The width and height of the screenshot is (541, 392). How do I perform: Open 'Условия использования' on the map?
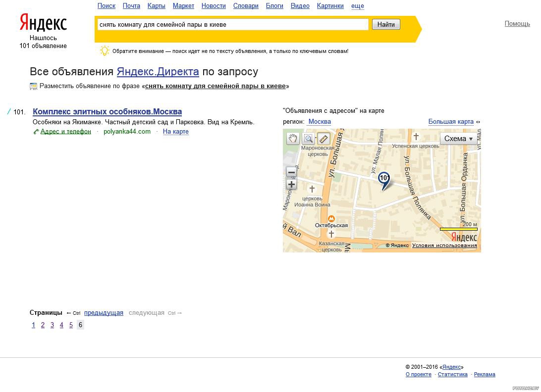click(x=444, y=245)
